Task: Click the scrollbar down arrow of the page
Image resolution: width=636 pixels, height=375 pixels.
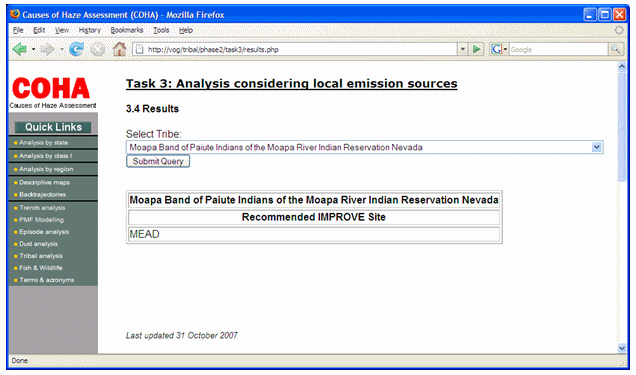Action: click(622, 348)
